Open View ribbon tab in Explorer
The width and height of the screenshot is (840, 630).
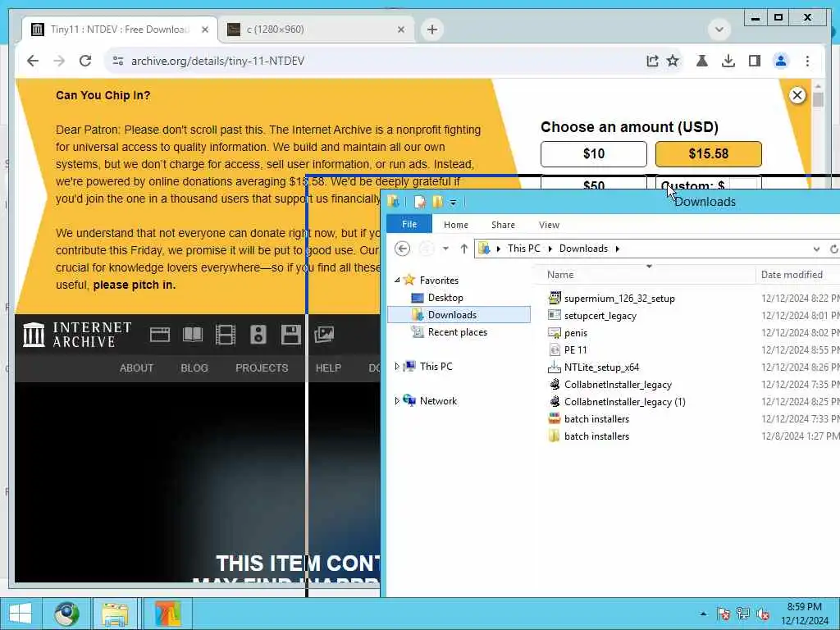[549, 225]
